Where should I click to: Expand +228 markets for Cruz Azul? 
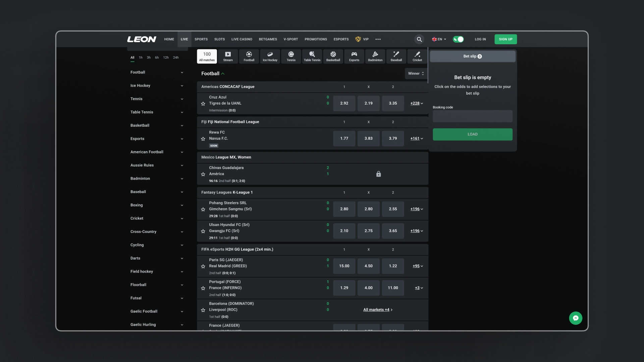pyautogui.click(x=417, y=103)
